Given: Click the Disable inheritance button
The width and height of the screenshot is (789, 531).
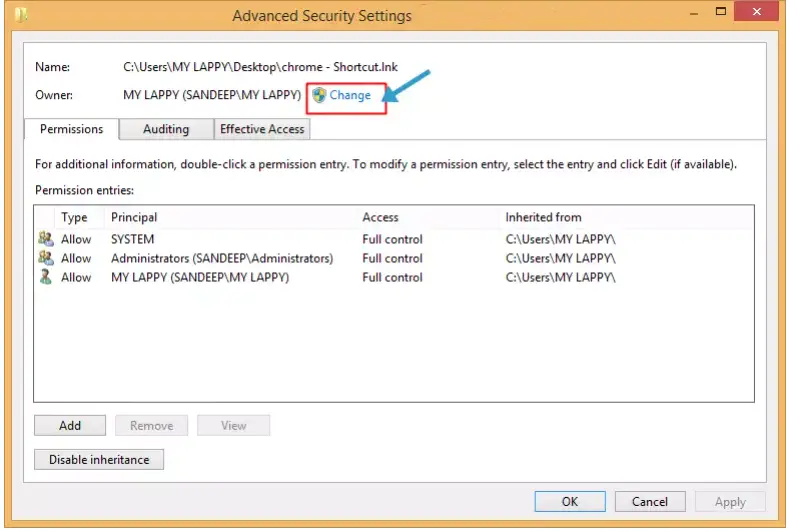Looking at the screenshot, I should (x=99, y=460).
